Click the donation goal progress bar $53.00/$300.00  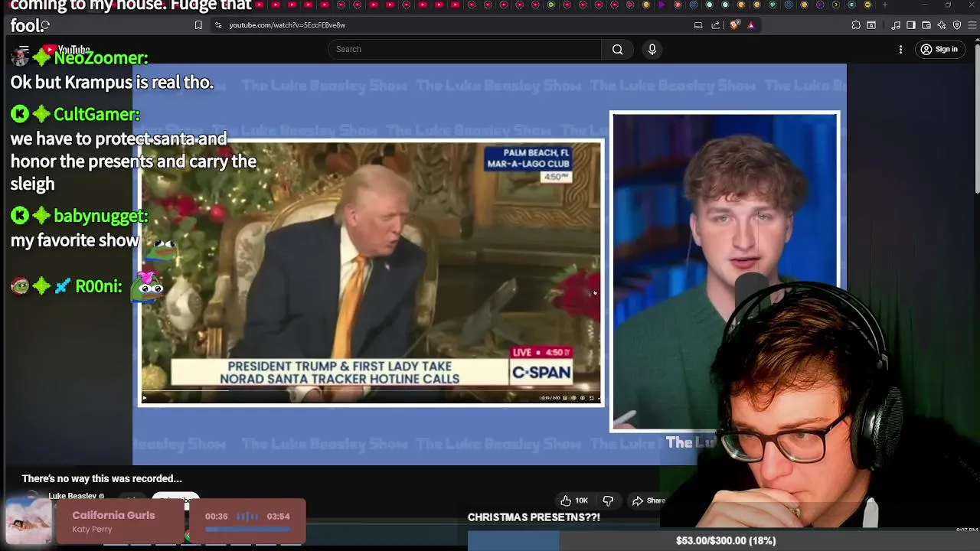click(x=724, y=541)
